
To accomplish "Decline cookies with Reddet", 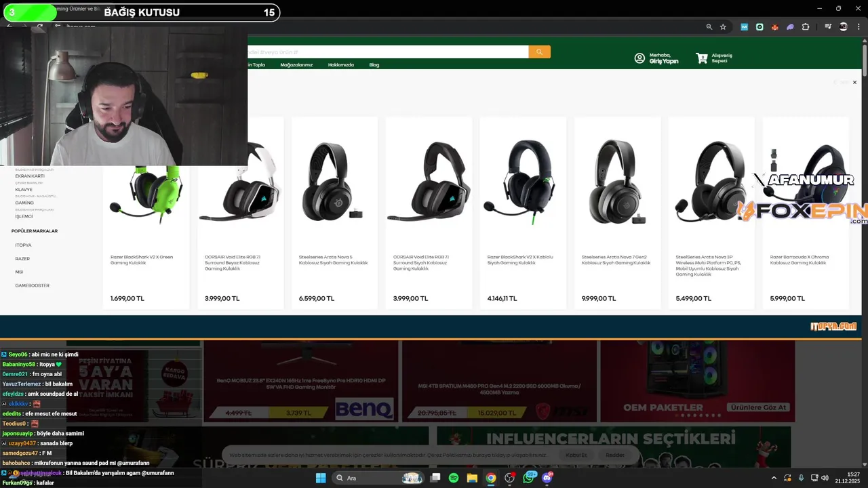I will click(x=615, y=455).
